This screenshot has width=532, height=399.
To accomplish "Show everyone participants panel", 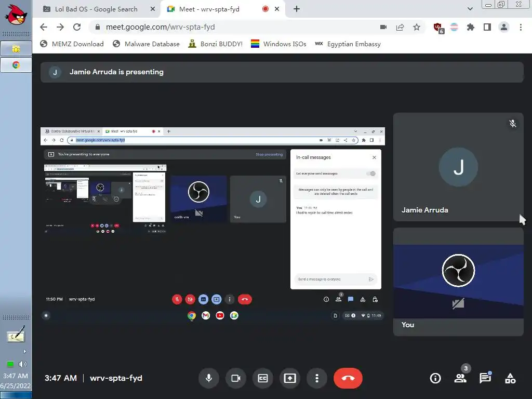I will [460, 378].
